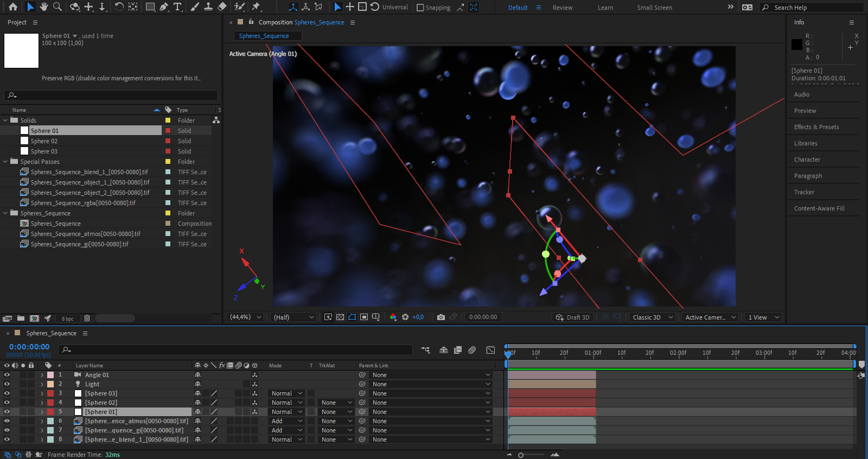Select the Rotation tool
The width and height of the screenshot is (868, 459).
[x=119, y=7]
